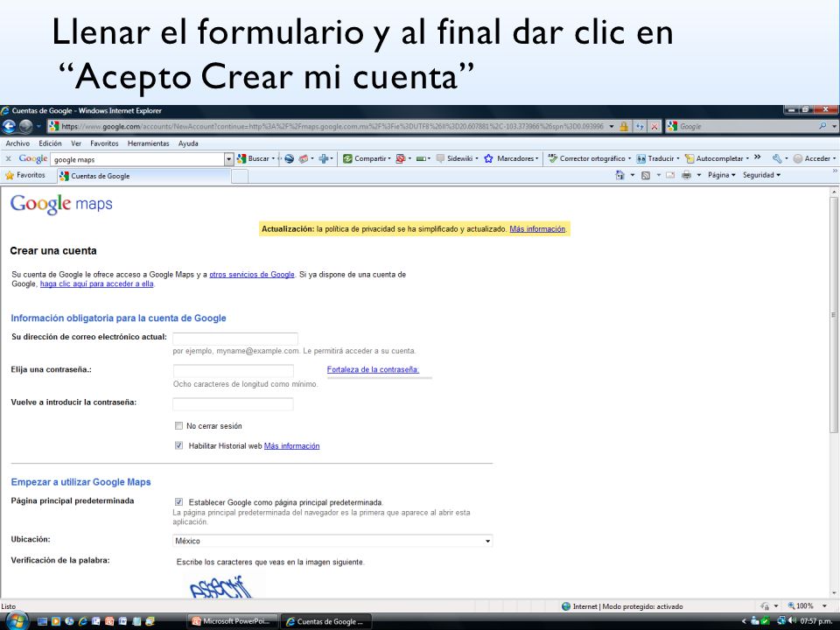Click the Más información privacy policy link

coord(536,228)
